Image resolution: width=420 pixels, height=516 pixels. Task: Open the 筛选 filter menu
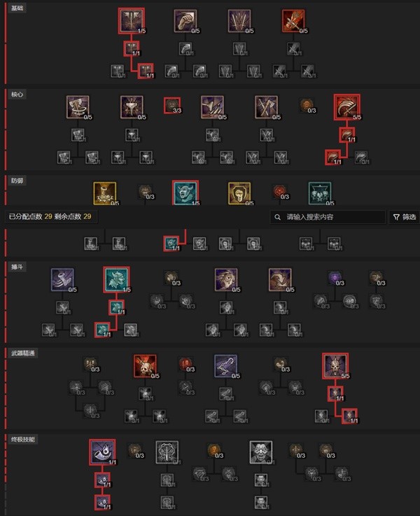pyautogui.click(x=405, y=217)
